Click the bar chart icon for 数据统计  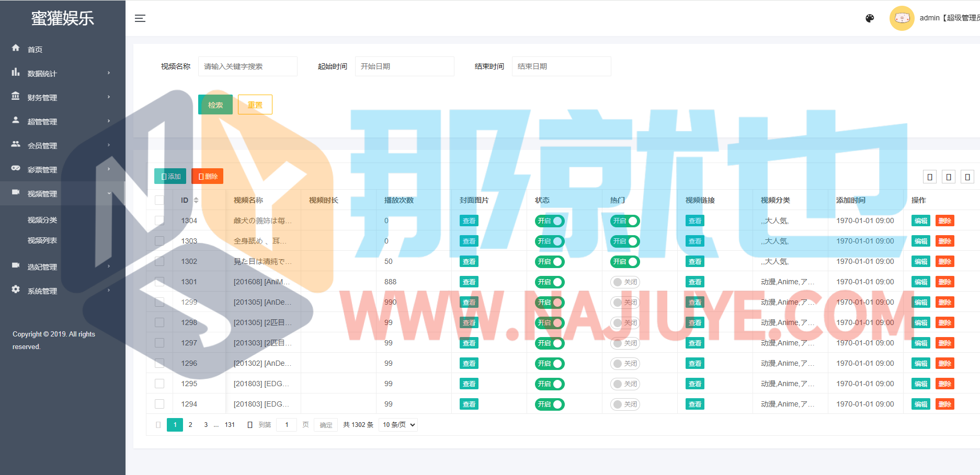16,72
